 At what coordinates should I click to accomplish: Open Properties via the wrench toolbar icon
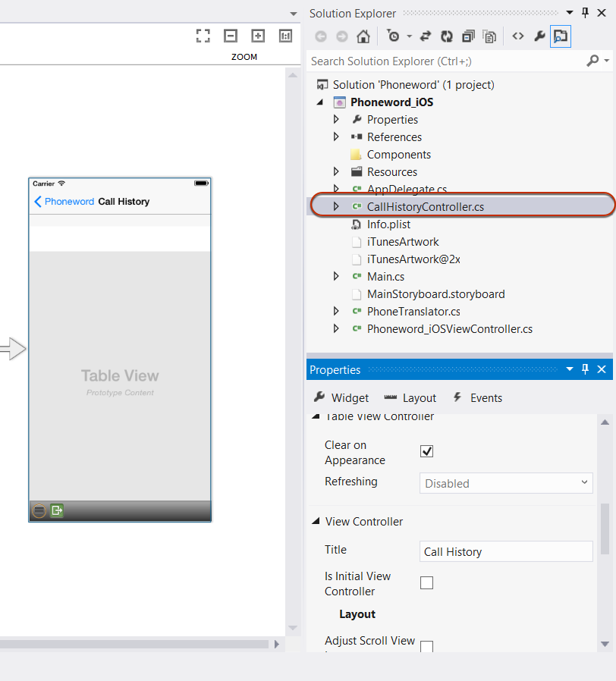point(539,36)
